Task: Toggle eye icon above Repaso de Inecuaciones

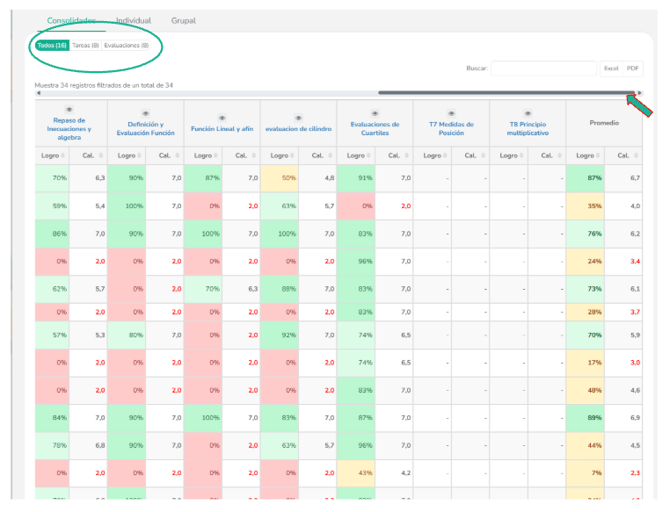Action: tap(69, 109)
